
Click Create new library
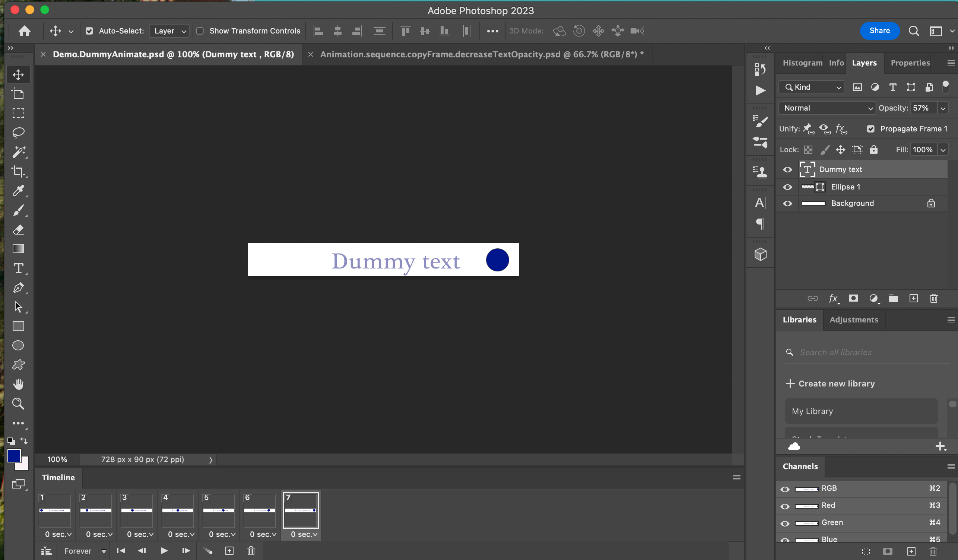(x=831, y=384)
